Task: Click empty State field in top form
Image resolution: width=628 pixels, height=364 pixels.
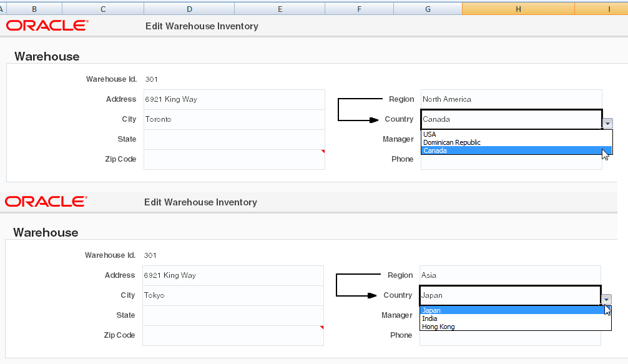Action: (x=234, y=139)
